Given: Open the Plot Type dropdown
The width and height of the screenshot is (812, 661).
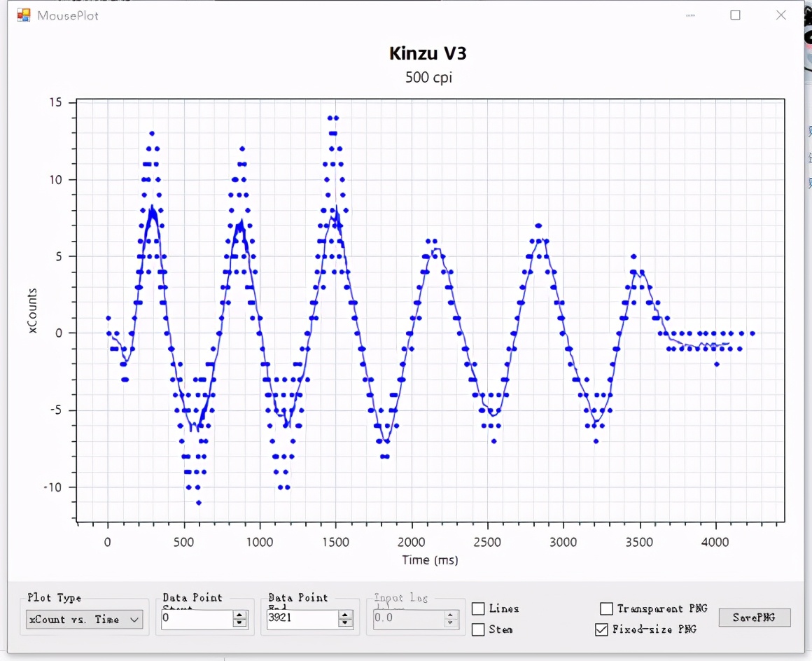Looking at the screenshot, I should (134, 620).
